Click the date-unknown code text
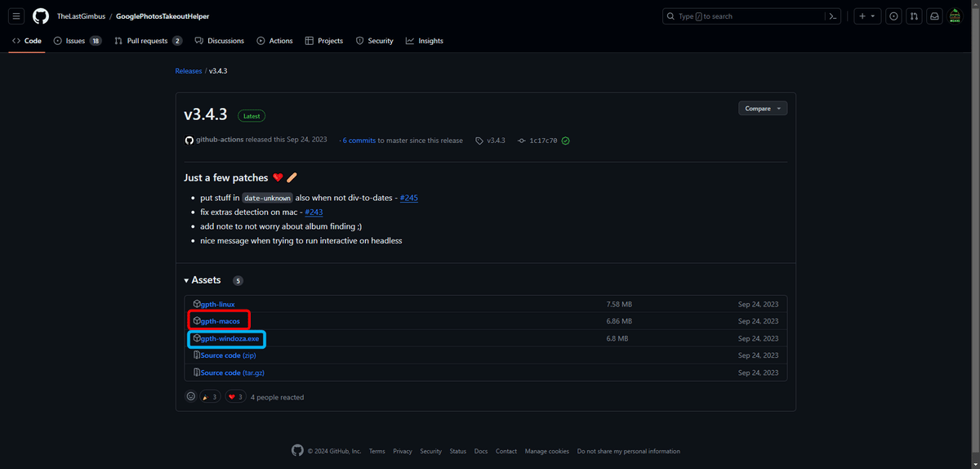 [267, 198]
